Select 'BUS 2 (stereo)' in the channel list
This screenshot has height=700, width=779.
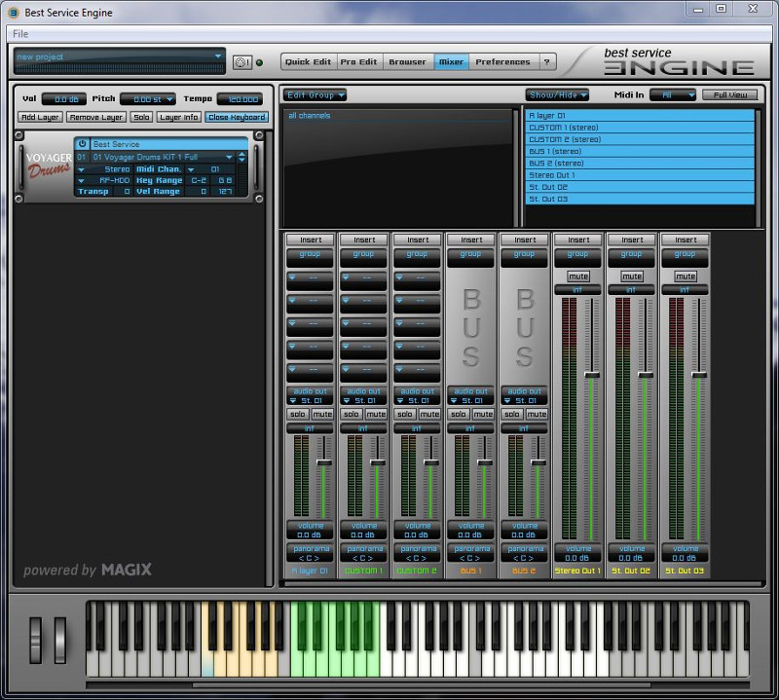click(640, 164)
